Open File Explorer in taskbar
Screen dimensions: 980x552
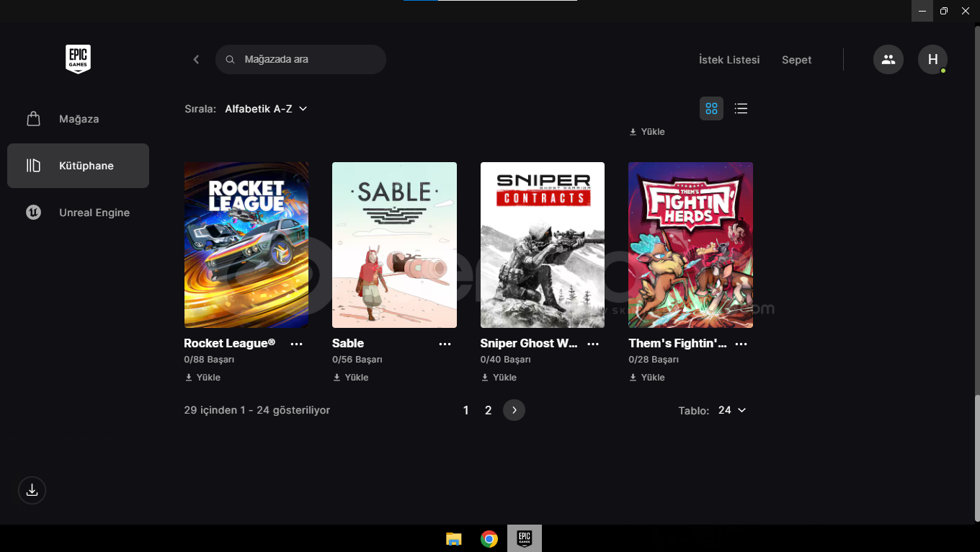point(453,538)
